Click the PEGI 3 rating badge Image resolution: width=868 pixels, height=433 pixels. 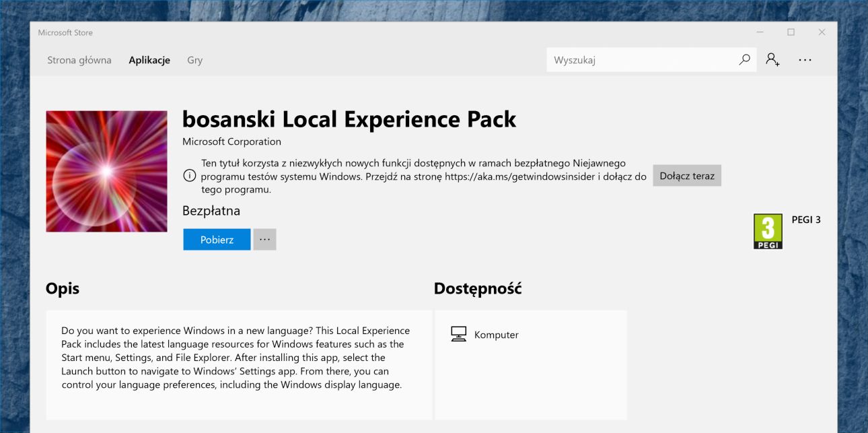coord(768,232)
